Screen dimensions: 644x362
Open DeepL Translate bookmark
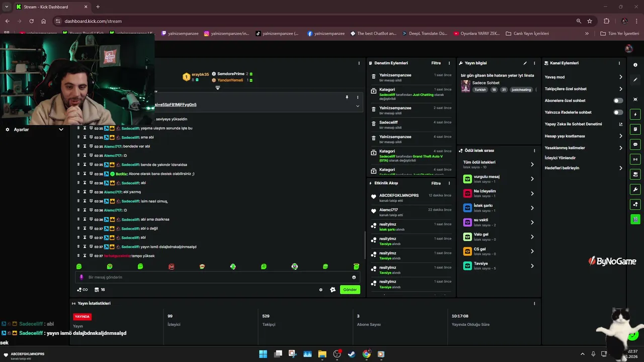coord(425,33)
